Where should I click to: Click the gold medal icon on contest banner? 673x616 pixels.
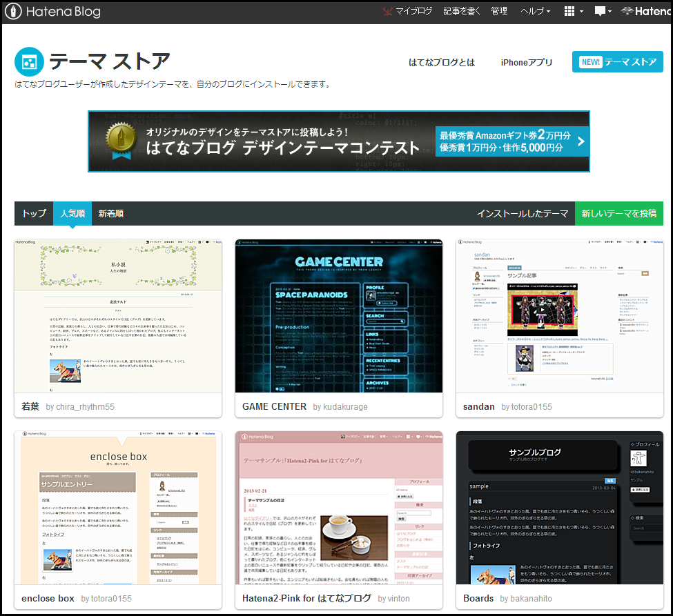click(121, 140)
